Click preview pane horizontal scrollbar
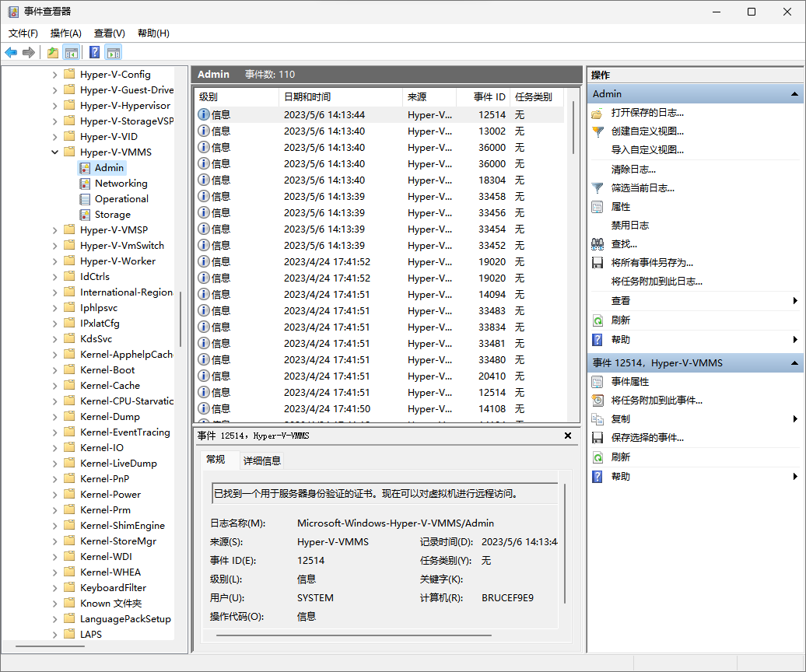806x672 pixels. pos(354,635)
